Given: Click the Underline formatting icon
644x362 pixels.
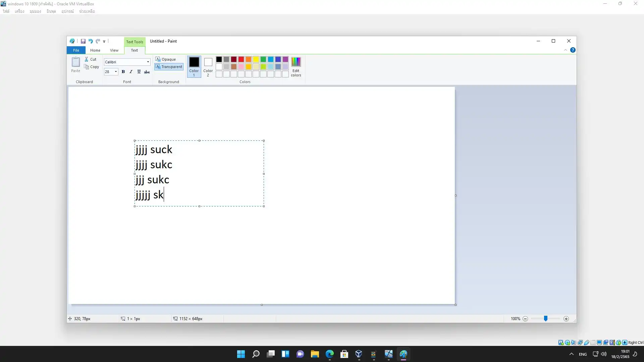Looking at the screenshot, I should 139,72.
